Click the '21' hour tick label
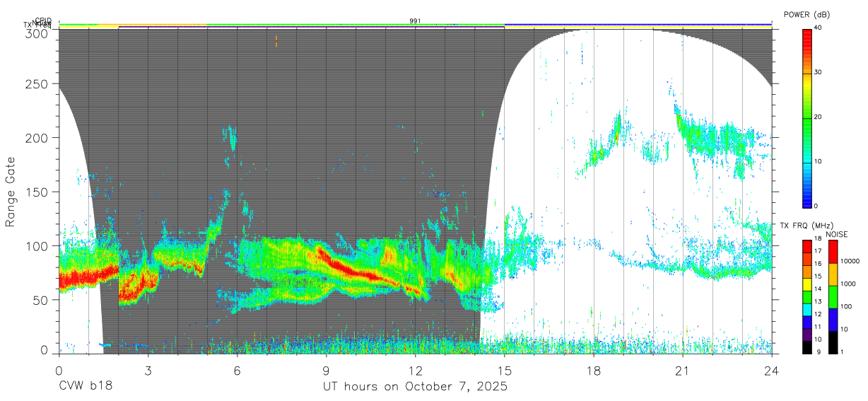Screen dimensions: 868x401 click(682, 371)
